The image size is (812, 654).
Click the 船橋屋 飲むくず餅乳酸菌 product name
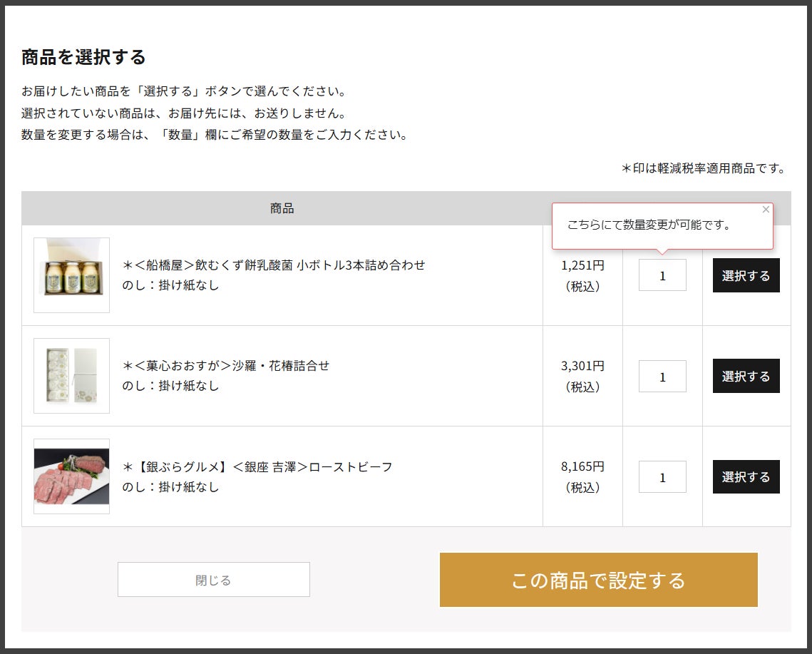point(274,265)
